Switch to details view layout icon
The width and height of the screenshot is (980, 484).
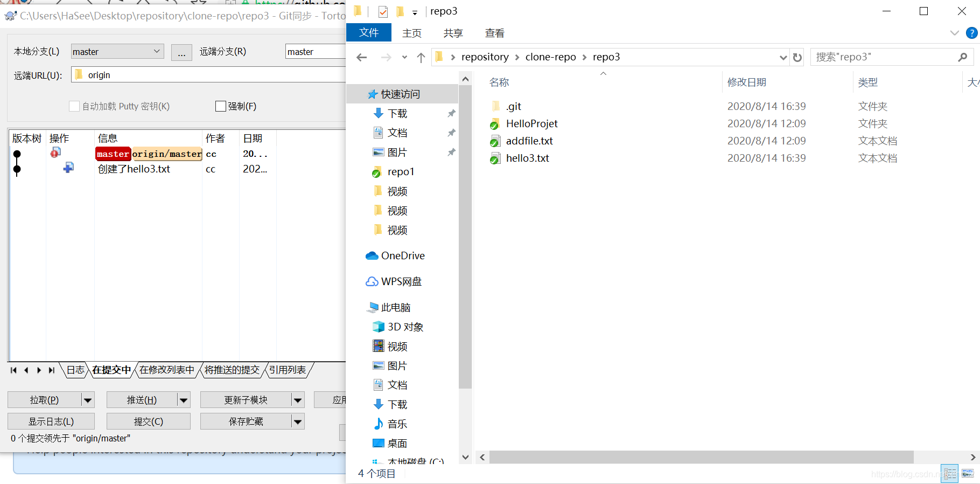[x=950, y=474]
